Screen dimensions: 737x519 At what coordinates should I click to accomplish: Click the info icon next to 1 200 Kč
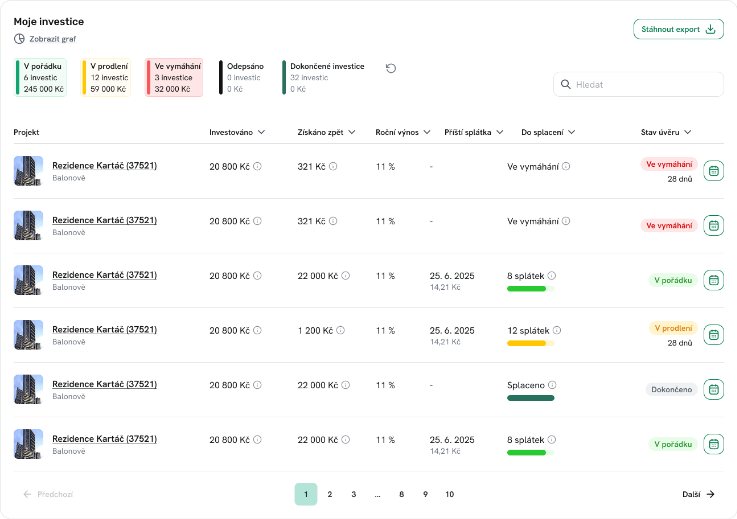[x=339, y=330]
